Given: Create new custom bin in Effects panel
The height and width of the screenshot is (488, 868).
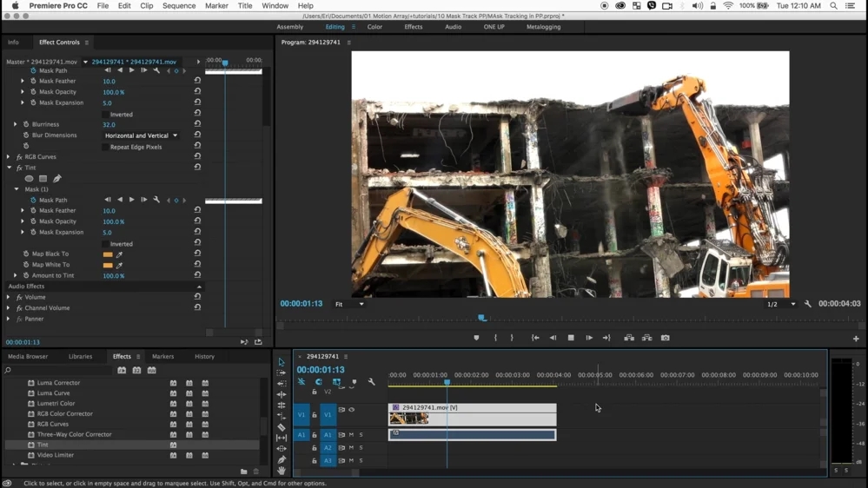Looking at the screenshot, I should (x=243, y=472).
